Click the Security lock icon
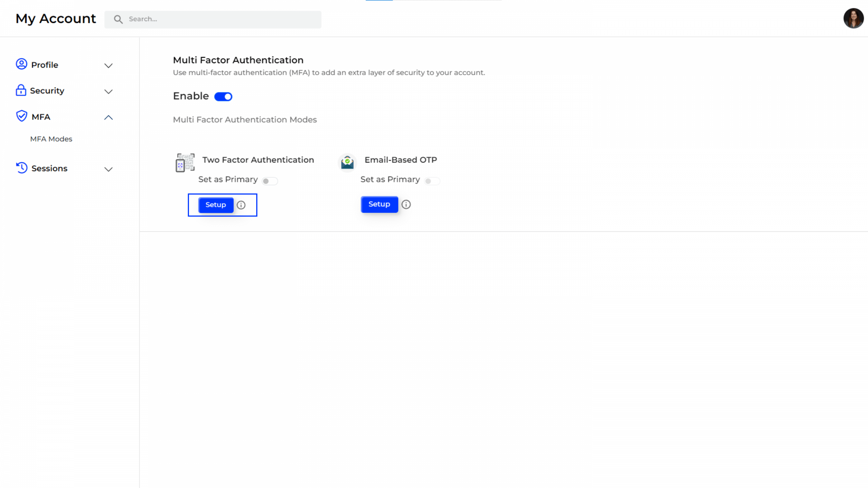868x488 pixels. tap(21, 90)
